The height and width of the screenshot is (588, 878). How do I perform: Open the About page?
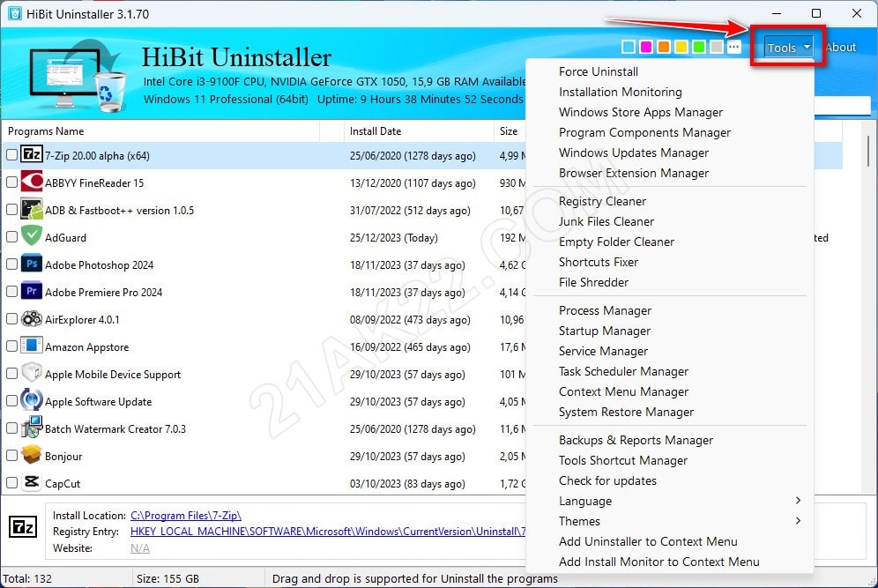tap(840, 48)
